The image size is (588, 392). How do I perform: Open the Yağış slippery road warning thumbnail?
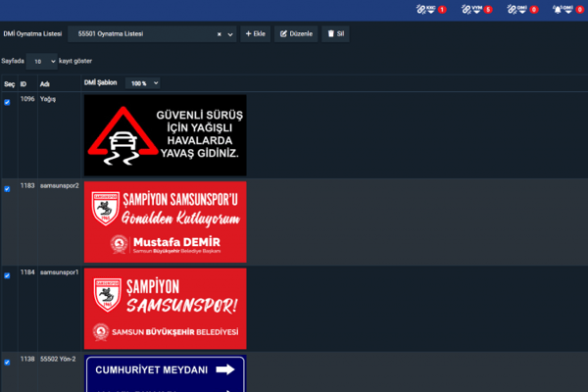(166, 135)
